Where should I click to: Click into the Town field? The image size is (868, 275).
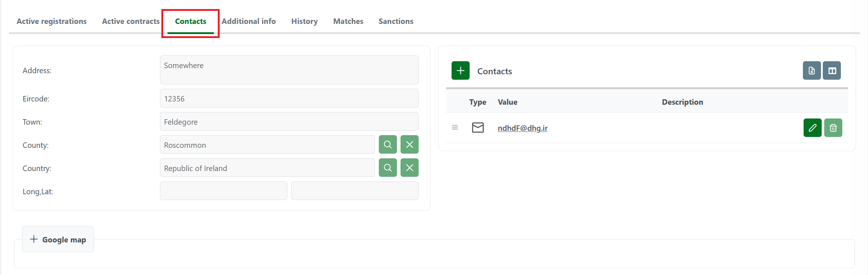coord(289,122)
